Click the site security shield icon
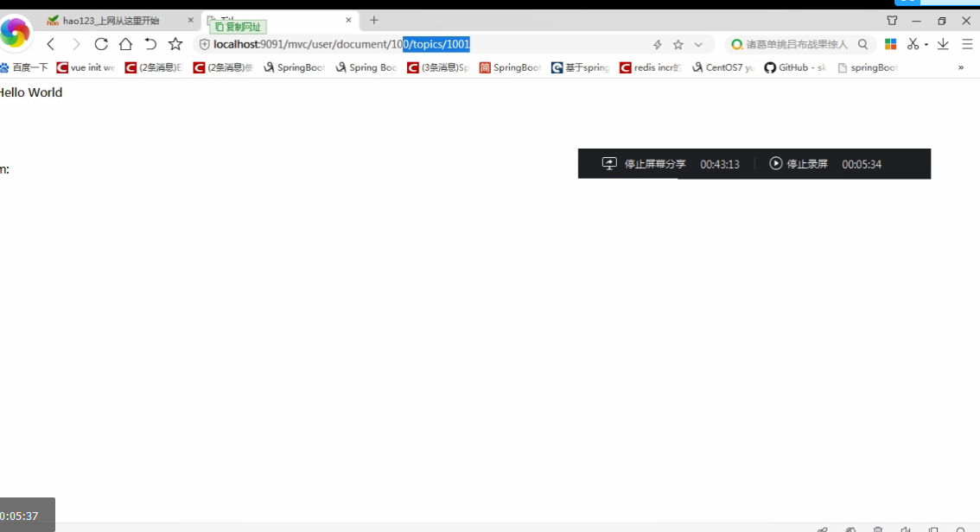 (x=204, y=44)
